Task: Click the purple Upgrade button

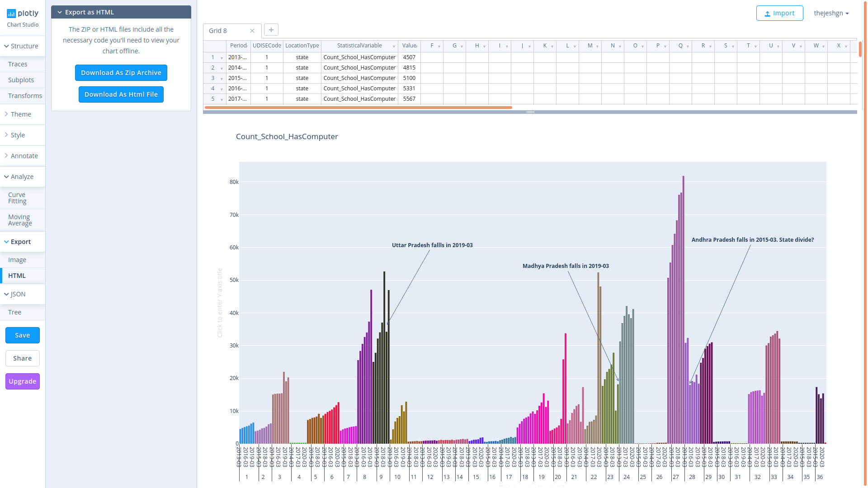Action: 22,381
